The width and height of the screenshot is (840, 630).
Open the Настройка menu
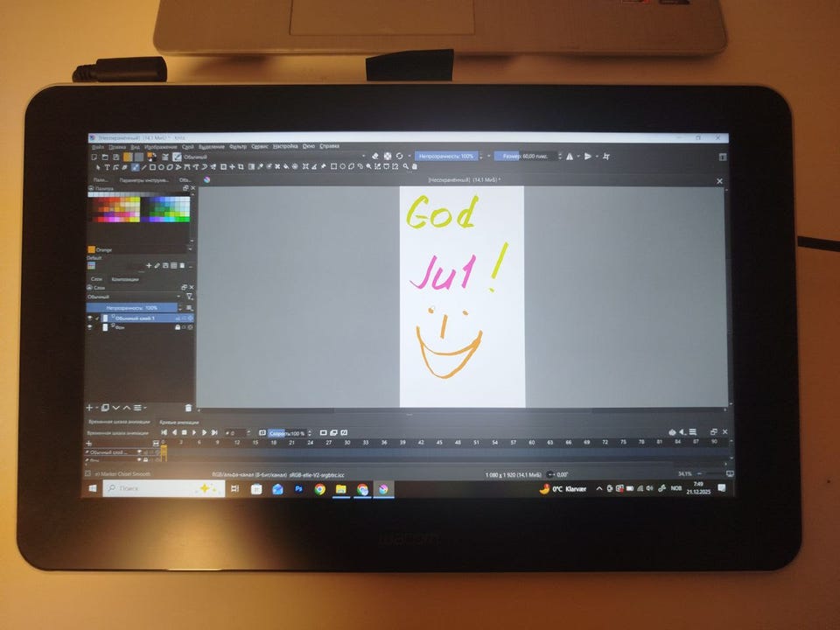[x=285, y=146]
